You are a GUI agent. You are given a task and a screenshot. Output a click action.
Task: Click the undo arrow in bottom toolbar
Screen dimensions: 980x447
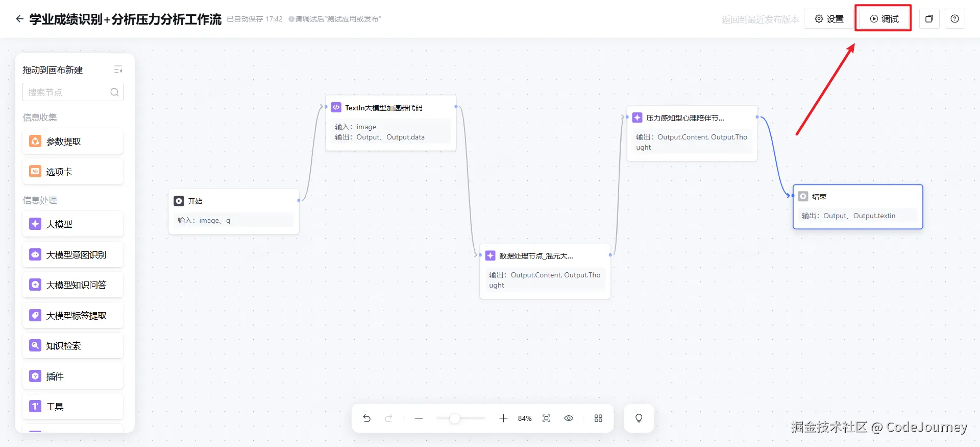coord(366,418)
